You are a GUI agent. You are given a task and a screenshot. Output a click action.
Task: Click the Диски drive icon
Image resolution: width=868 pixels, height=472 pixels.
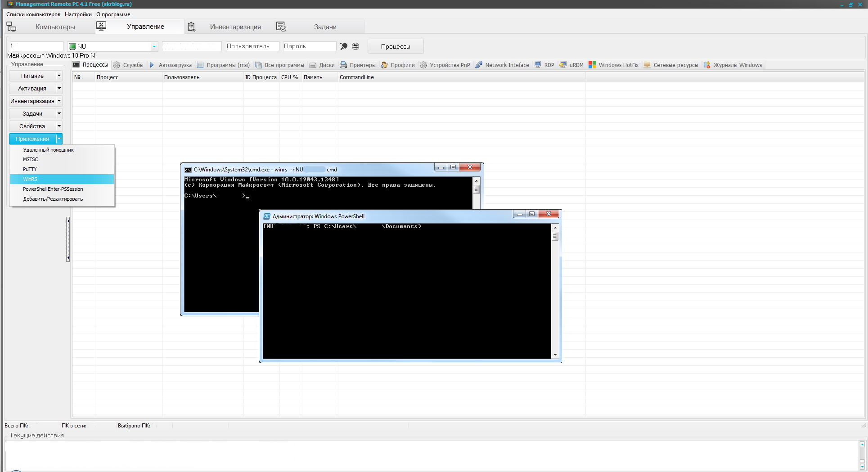click(x=313, y=65)
